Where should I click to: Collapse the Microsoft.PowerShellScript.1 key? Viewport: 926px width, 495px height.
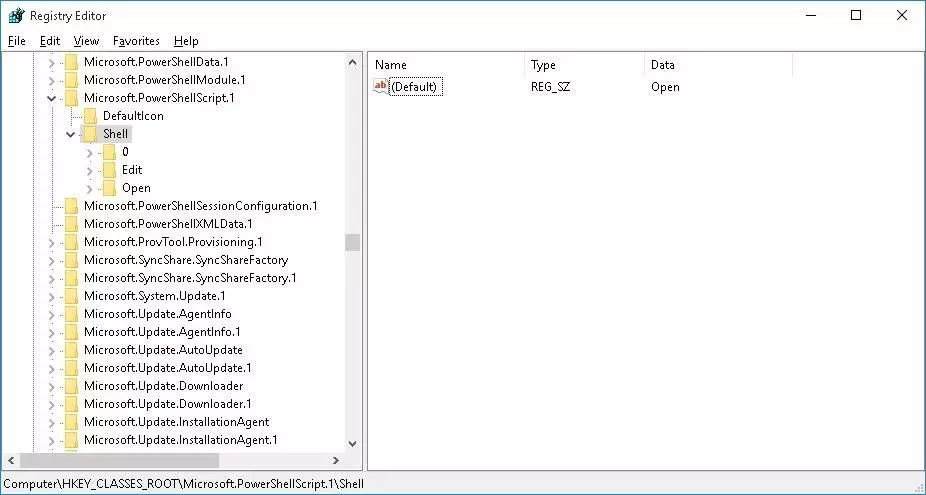(51, 99)
